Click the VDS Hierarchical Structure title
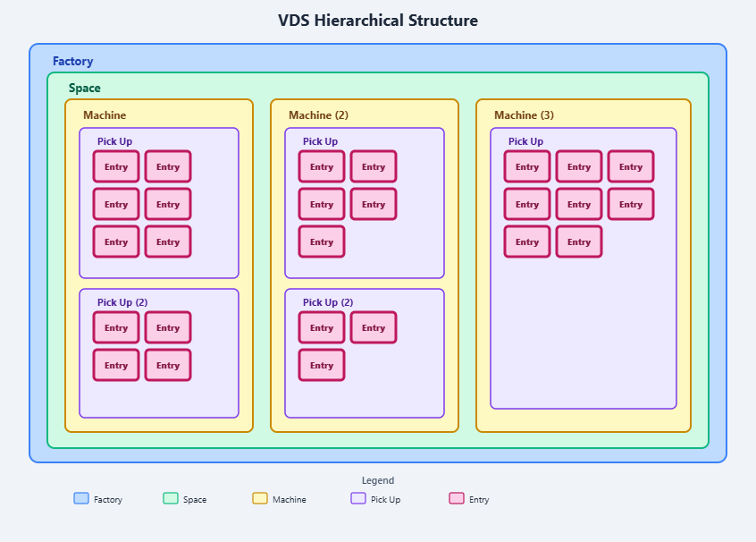 click(x=378, y=21)
